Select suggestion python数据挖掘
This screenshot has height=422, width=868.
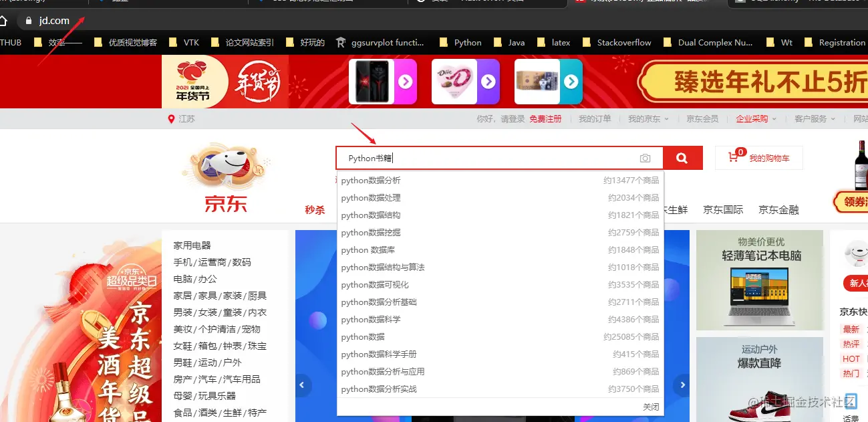[x=500, y=233]
